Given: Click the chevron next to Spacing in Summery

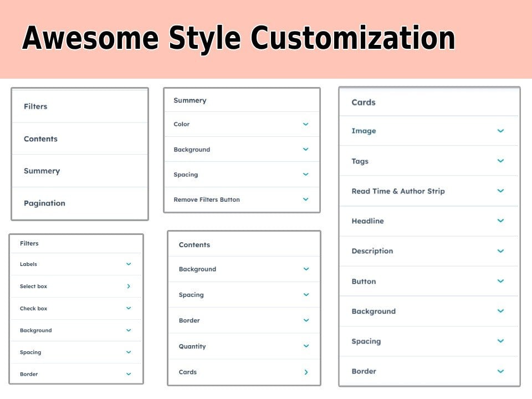Looking at the screenshot, I should point(305,174).
